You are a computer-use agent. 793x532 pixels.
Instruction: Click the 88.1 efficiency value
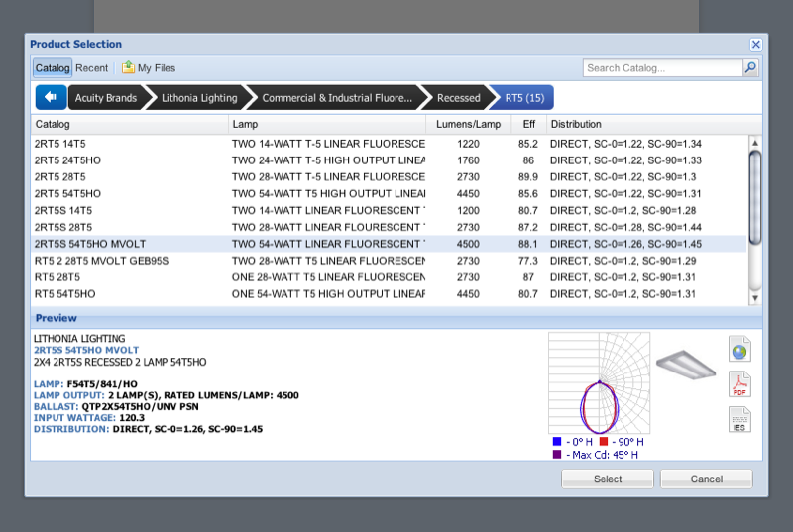[x=528, y=244]
